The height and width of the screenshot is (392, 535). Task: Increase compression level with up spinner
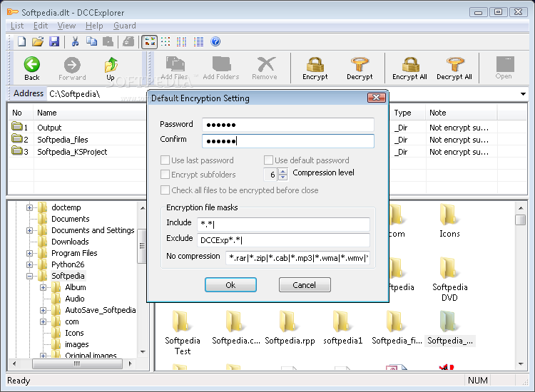point(282,172)
